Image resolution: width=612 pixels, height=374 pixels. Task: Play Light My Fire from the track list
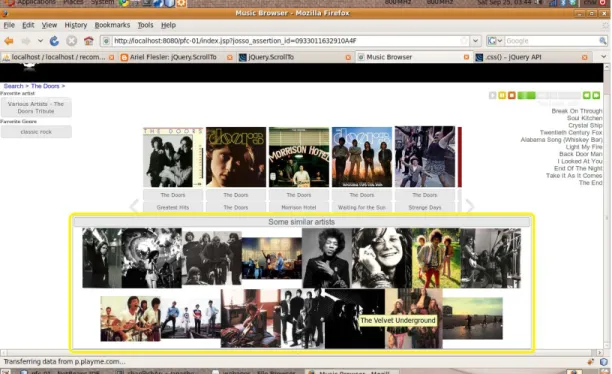[x=584, y=147]
